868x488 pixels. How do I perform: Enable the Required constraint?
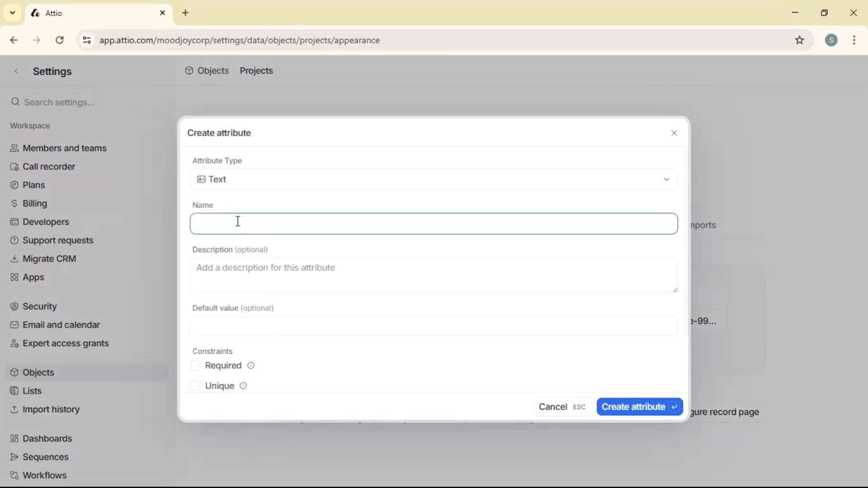195,365
